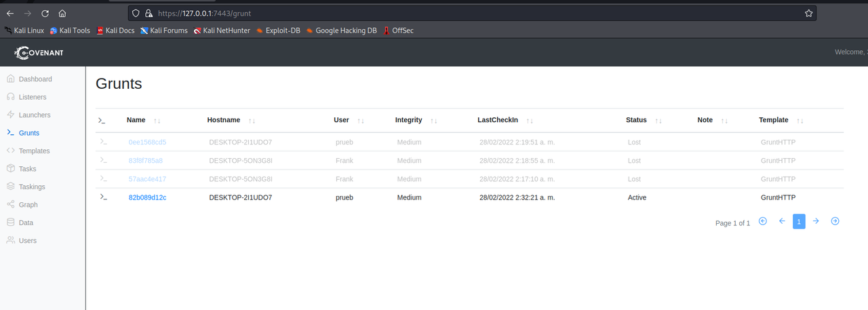This screenshot has height=310, width=868.
Task: Click Page 1 of 1 label
Action: point(732,222)
